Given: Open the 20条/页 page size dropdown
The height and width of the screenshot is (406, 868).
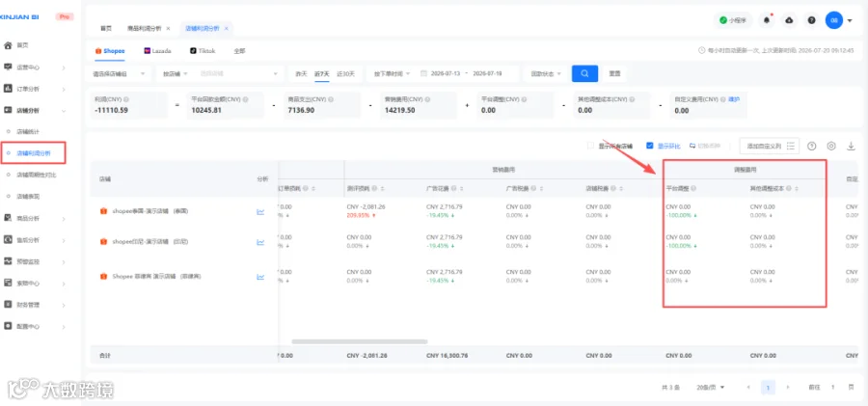Looking at the screenshot, I should click(x=711, y=387).
